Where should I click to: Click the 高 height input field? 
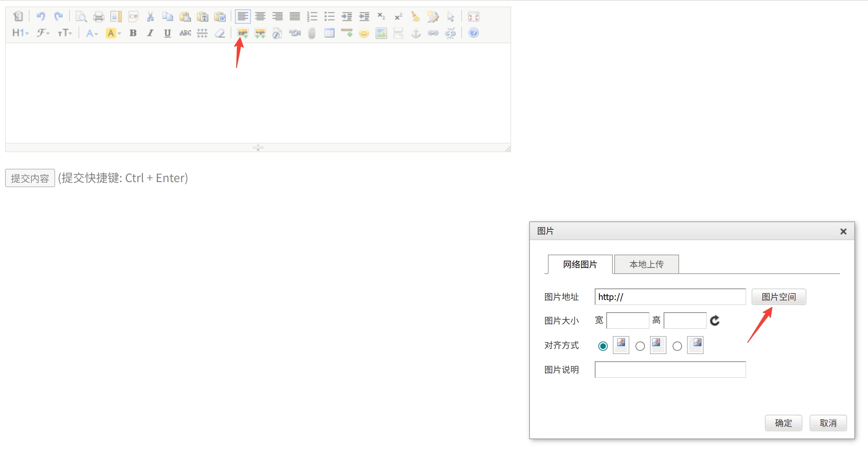coord(685,321)
